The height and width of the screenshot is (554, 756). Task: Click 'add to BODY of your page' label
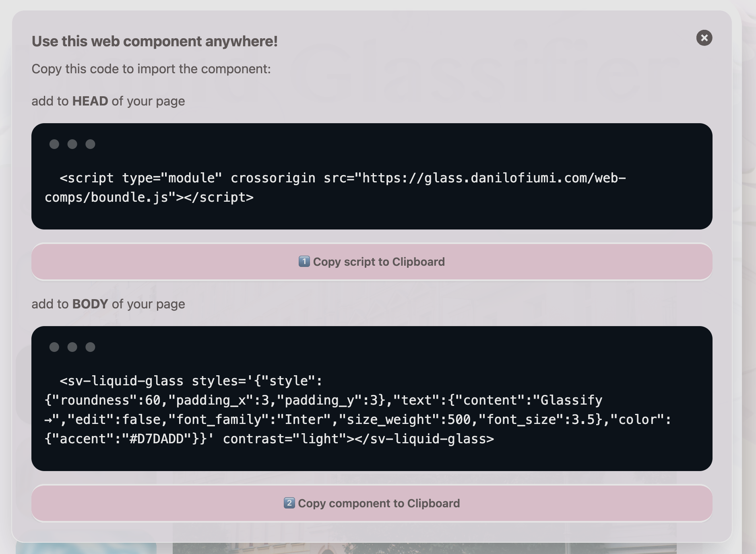click(x=108, y=304)
